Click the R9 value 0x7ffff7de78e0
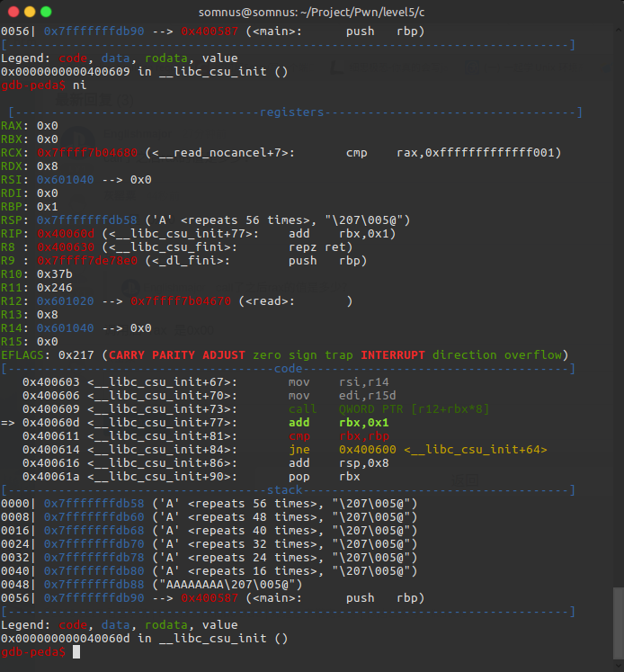This screenshot has width=624, height=672. (x=87, y=261)
